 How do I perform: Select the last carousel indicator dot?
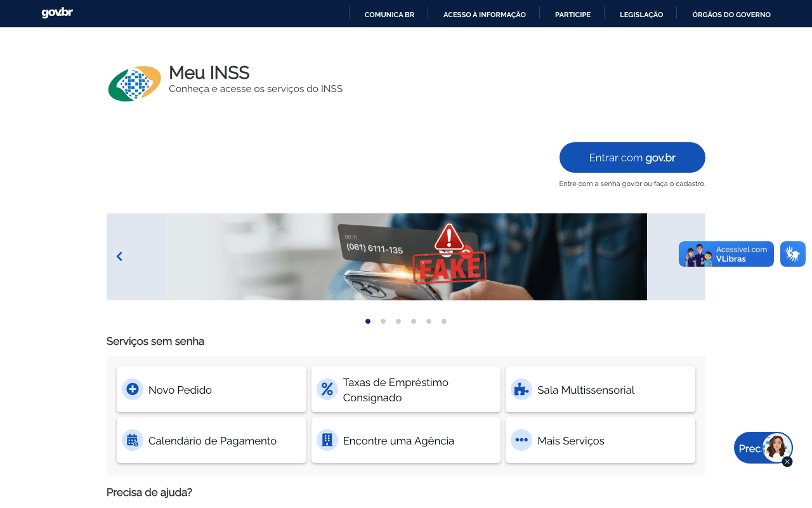[x=443, y=321]
